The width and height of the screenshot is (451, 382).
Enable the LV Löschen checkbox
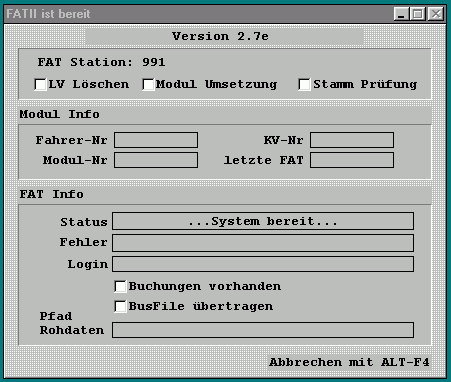pyautogui.click(x=41, y=85)
